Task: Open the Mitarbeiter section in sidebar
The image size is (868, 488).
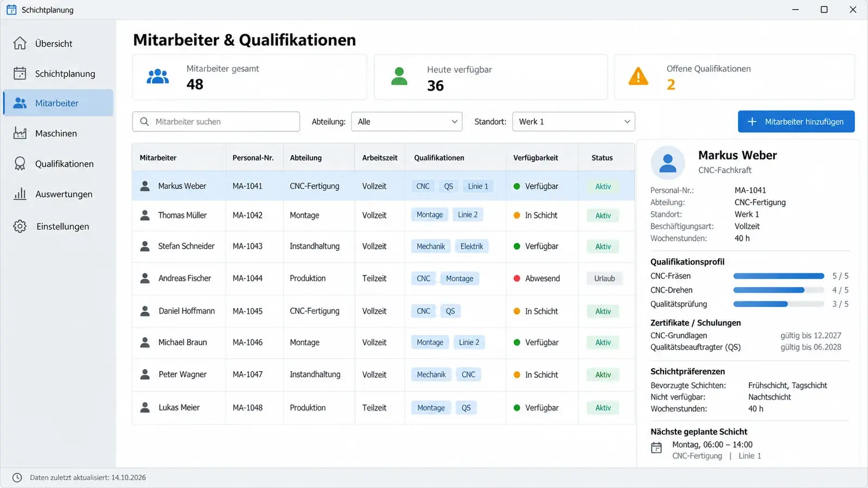Action: click(x=59, y=103)
